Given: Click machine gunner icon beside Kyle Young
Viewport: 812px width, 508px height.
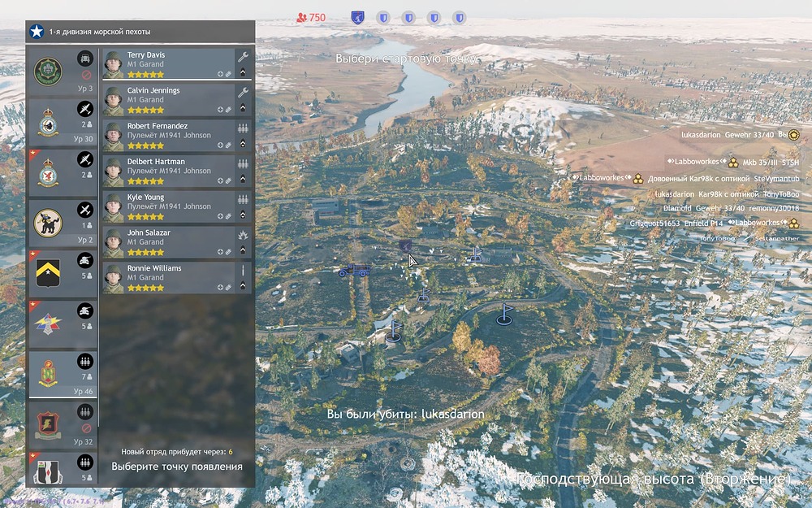Looking at the screenshot, I should click(x=243, y=199).
